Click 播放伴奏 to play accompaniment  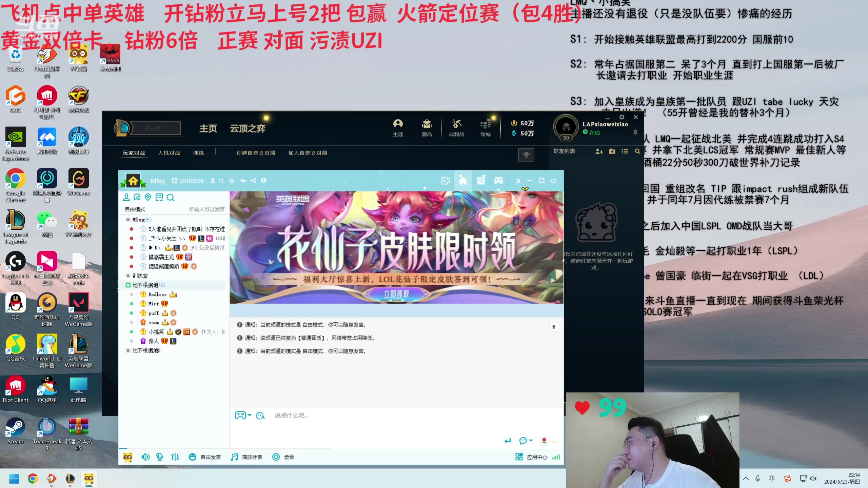coord(246,457)
